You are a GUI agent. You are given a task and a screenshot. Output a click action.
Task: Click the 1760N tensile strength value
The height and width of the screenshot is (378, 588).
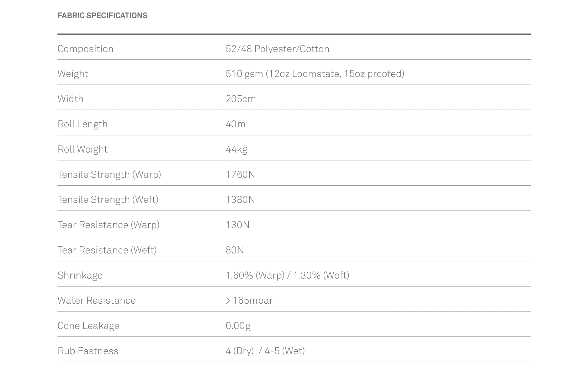pos(240,175)
